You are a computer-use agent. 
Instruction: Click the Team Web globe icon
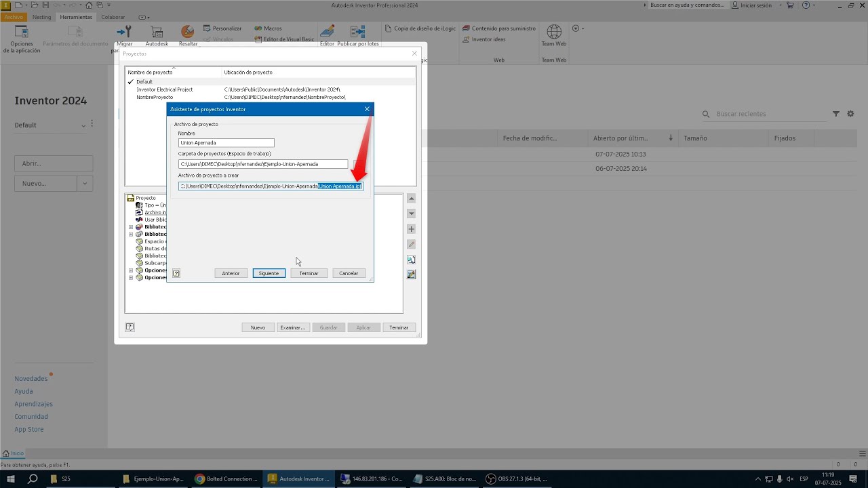pos(554,32)
